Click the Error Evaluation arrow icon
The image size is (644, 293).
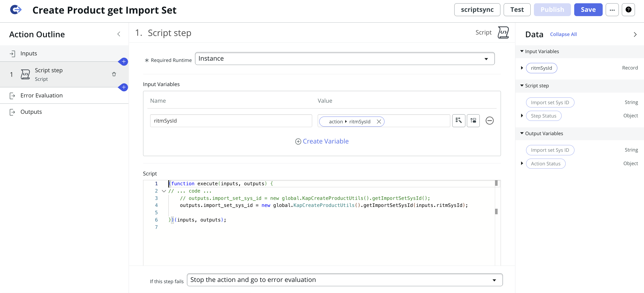(12, 96)
